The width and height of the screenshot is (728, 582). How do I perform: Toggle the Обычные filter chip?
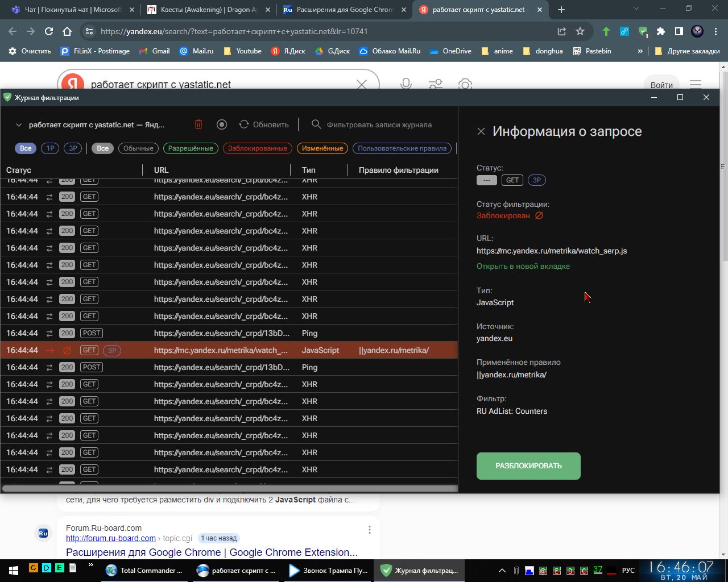pos(138,148)
